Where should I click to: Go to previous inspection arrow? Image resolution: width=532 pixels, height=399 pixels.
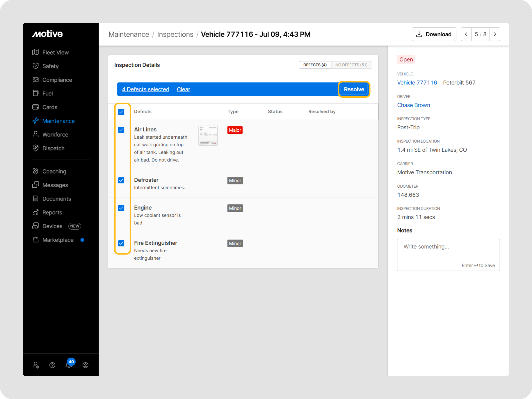(x=466, y=34)
